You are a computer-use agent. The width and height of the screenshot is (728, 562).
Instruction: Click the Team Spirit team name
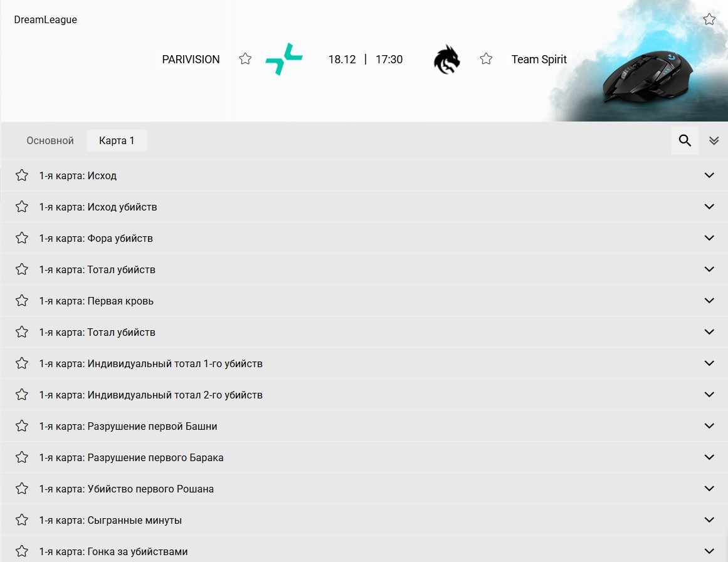(539, 60)
